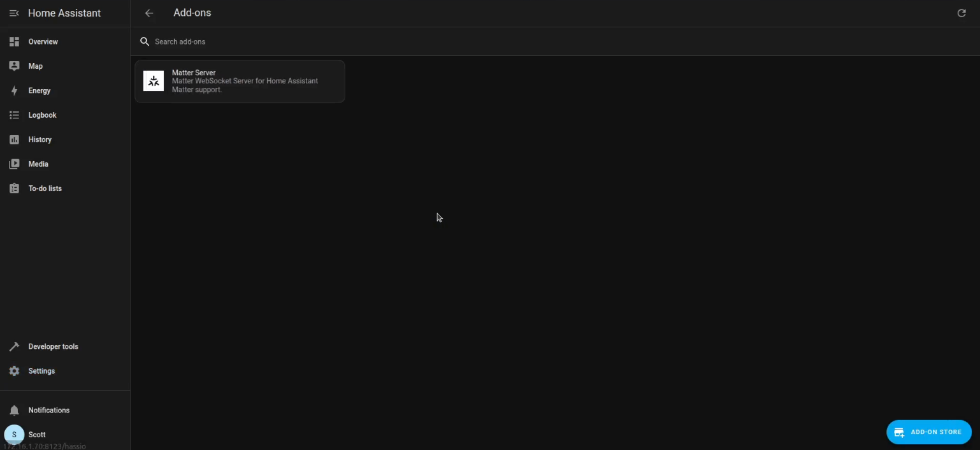
Task: Click the Media play icon
Action: (x=14, y=164)
